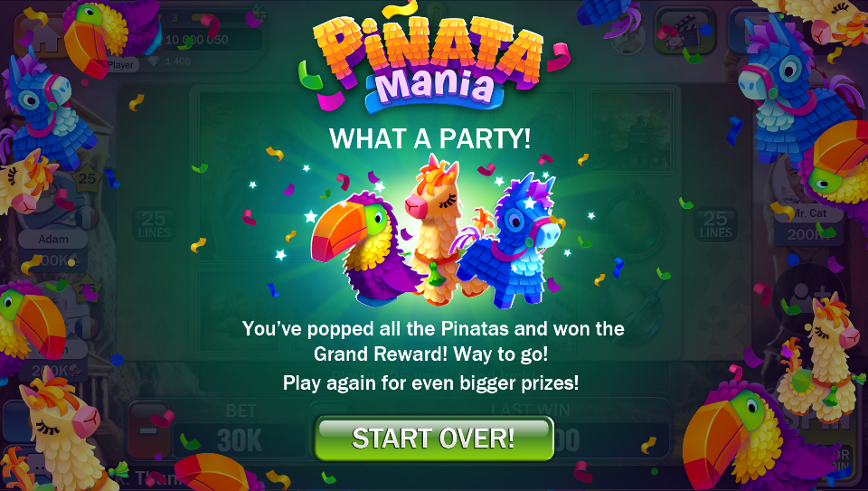
Task: Click the dimmed clapperboard video icon
Action: click(x=684, y=32)
